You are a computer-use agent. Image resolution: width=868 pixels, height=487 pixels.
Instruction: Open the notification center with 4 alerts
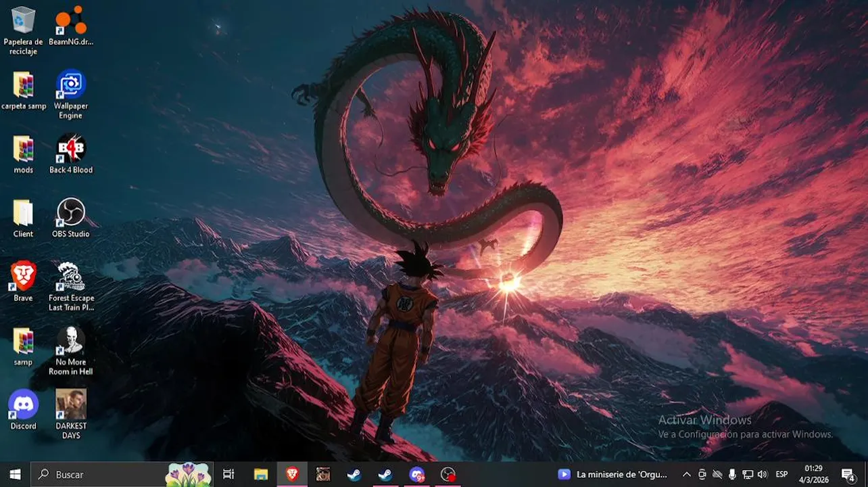(x=848, y=474)
